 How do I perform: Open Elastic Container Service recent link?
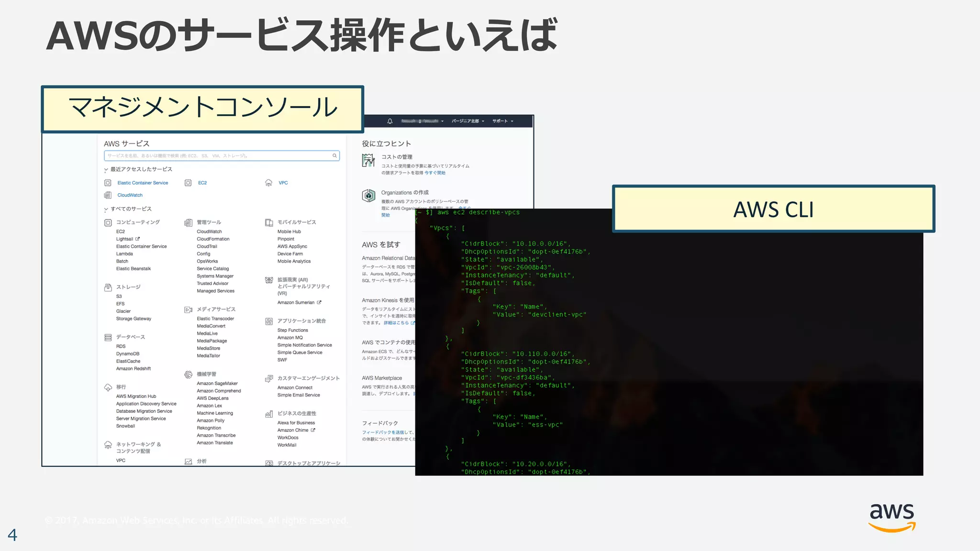[x=143, y=183]
